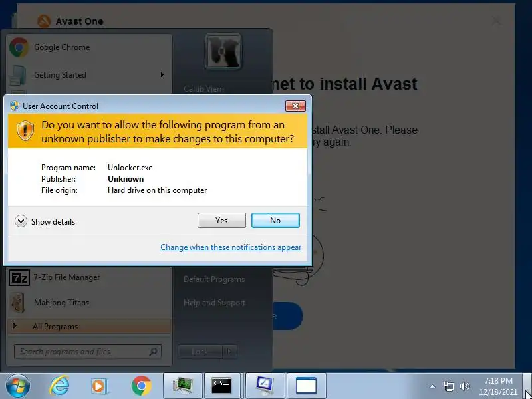Click the volume speaker tray icon
Screen dimensions: 532x399
(464, 386)
